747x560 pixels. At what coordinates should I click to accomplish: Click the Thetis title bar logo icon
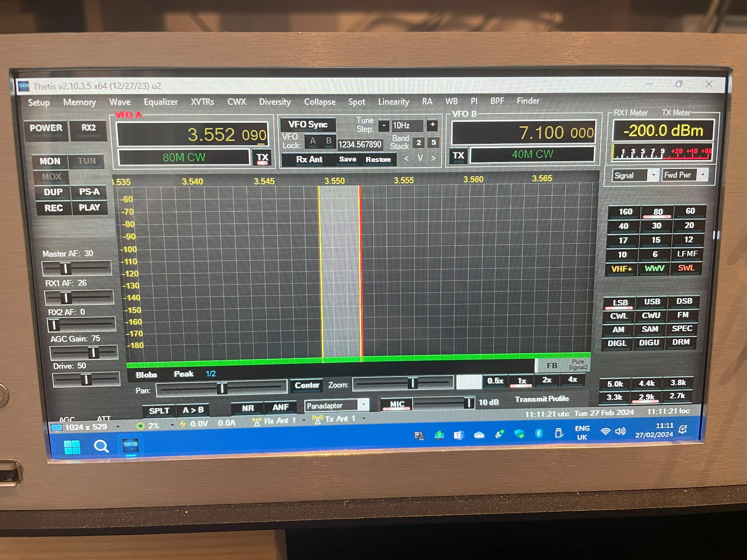[24, 86]
